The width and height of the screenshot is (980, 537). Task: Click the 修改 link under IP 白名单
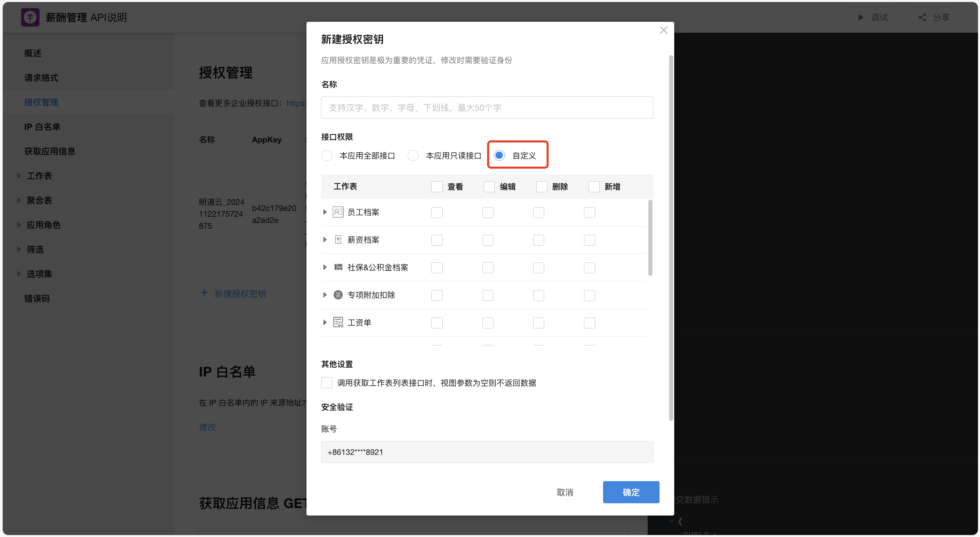207,427
